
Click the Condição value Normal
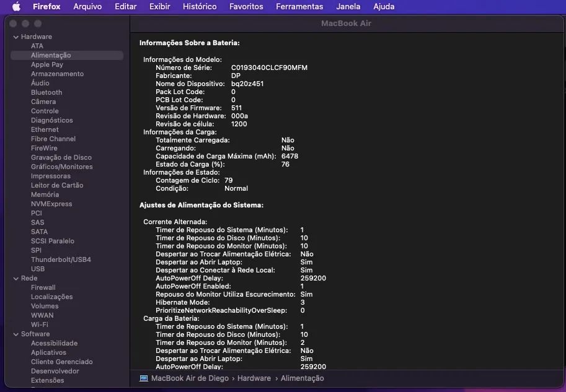click(x=236, y=189)
